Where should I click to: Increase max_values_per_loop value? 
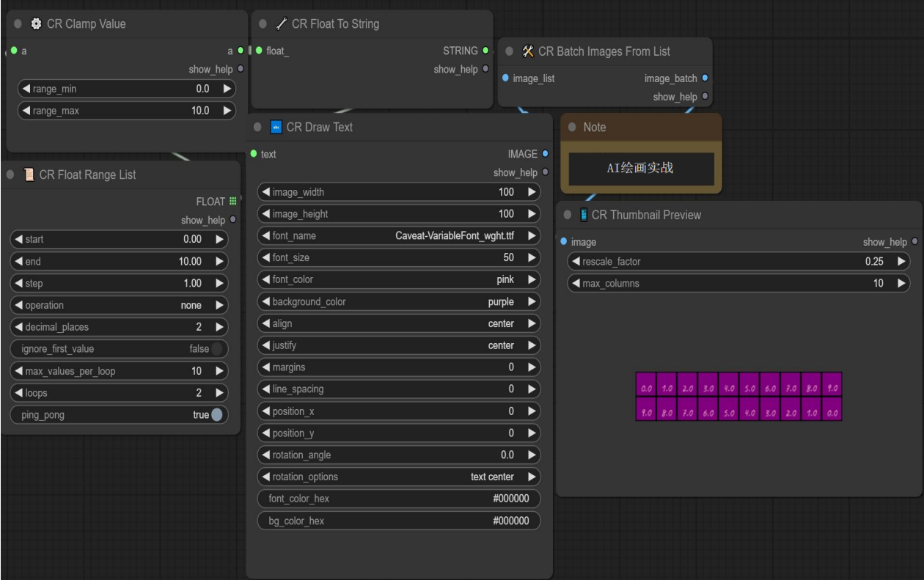(219, 371)
